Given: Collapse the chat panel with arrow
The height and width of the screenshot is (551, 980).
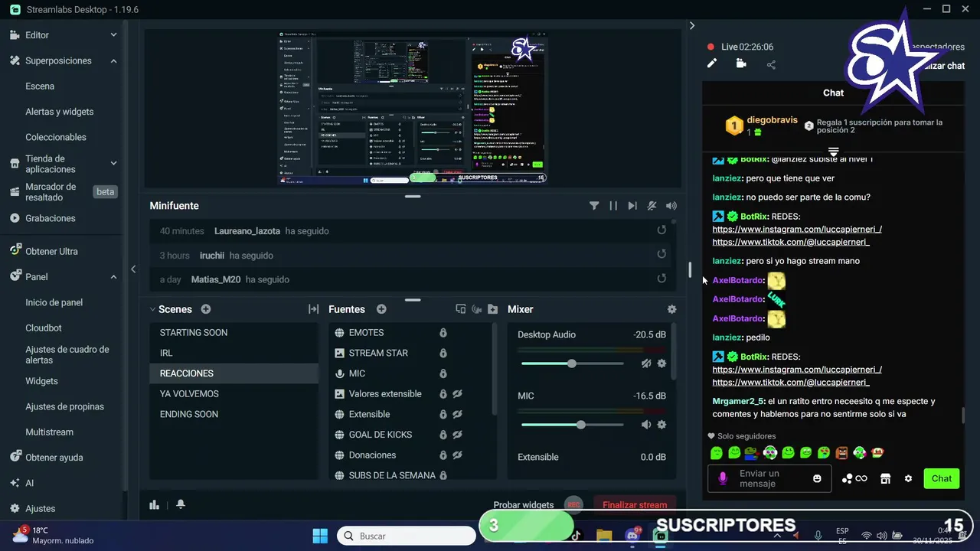Looking at the screenshot, I should 692,25.
